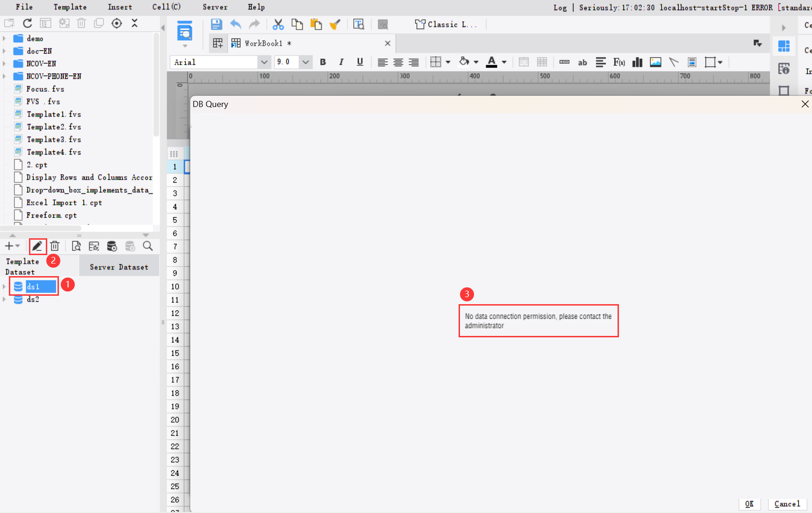Search datasets with the magnifier icon
812x513 pixels.
(148, 246)
